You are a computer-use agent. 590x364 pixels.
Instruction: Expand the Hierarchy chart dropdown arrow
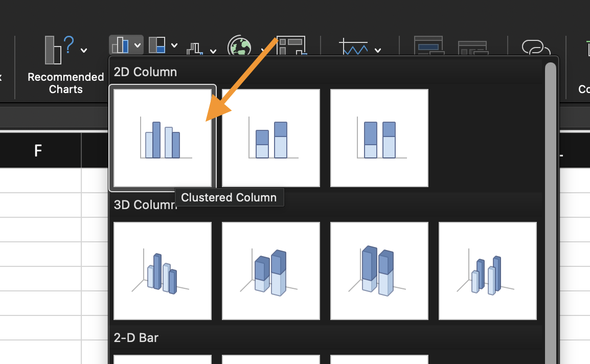click(174, 45)
